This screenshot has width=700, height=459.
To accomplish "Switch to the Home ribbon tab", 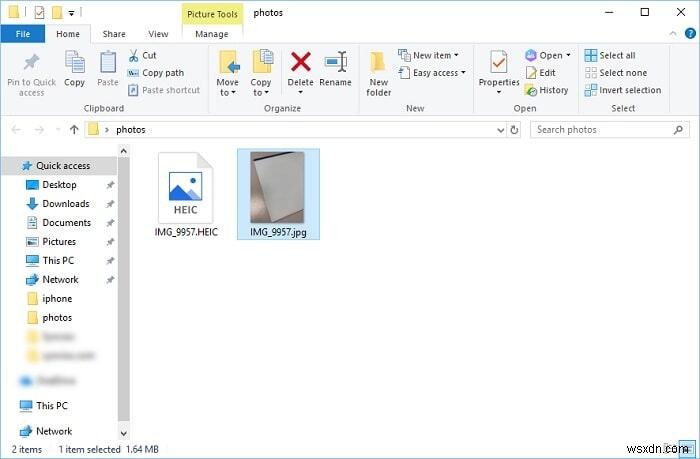I will [68, 34].
